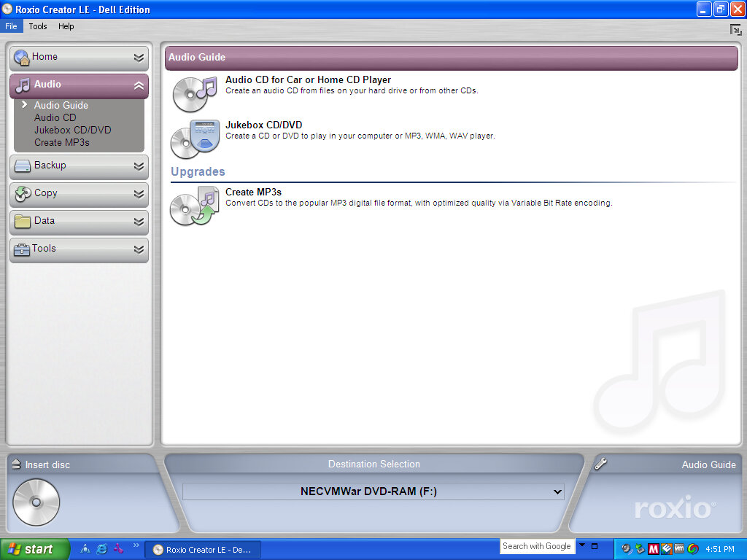This screenshot has width=747, height=560.
Task: Open the File menu
Action: pyautogui.click(x=11, y=26)
